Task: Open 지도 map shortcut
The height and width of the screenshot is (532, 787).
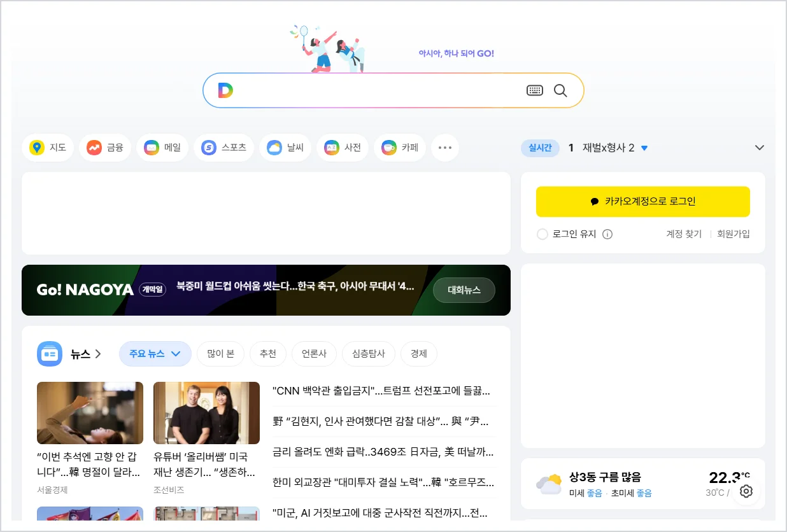Action: pyautogui.click(x=48, y=148)
